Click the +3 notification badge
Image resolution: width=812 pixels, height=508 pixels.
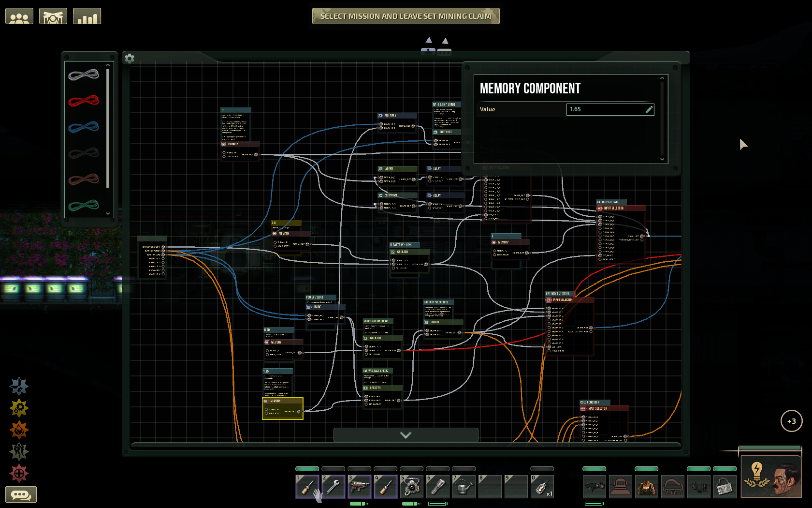pos(792,421)
